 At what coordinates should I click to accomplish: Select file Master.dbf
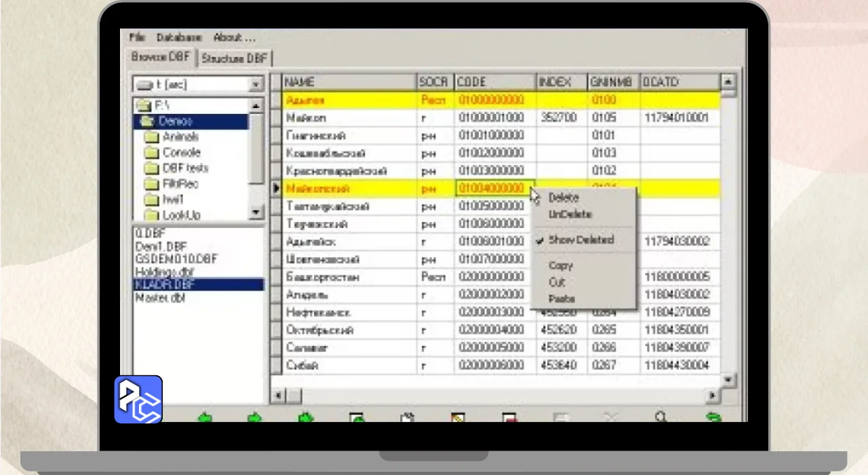coord(160,298)
